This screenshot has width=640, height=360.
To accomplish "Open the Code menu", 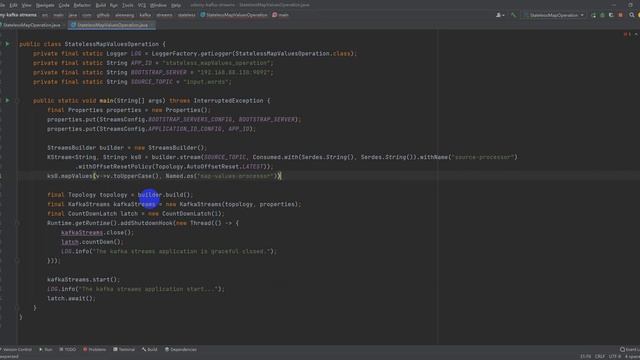I will (x=64, y=5).
